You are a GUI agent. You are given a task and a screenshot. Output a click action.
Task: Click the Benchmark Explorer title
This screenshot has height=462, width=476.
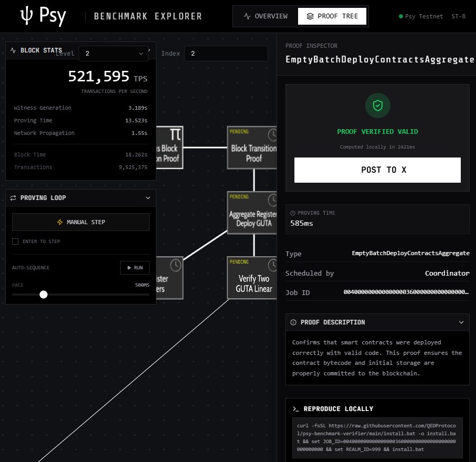click(x=148, y=16)
